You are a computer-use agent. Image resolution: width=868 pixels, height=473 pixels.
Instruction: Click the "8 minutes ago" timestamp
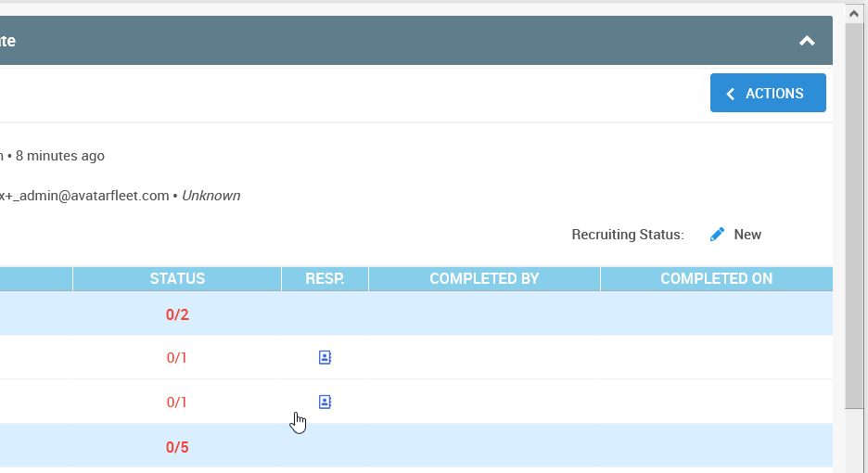(x=59, y=156)
